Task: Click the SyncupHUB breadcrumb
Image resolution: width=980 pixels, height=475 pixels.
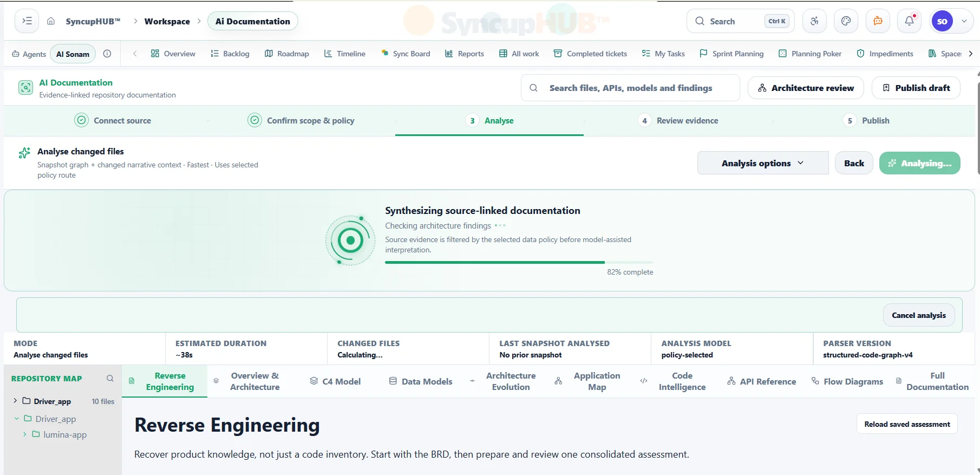Action: click(x=93, y=21)
